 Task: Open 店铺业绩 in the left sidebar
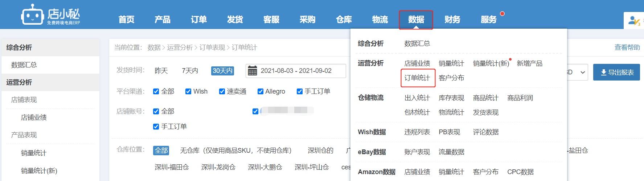point(34,118)
